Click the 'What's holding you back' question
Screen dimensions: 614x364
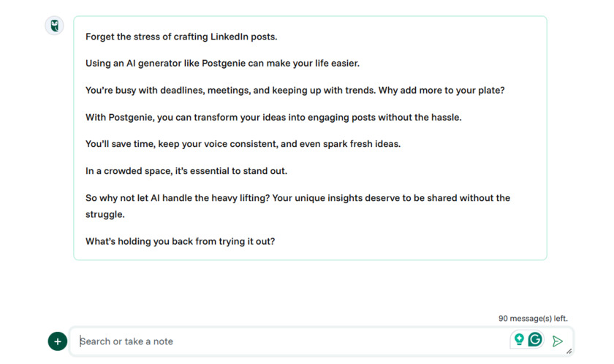[180, 241]
